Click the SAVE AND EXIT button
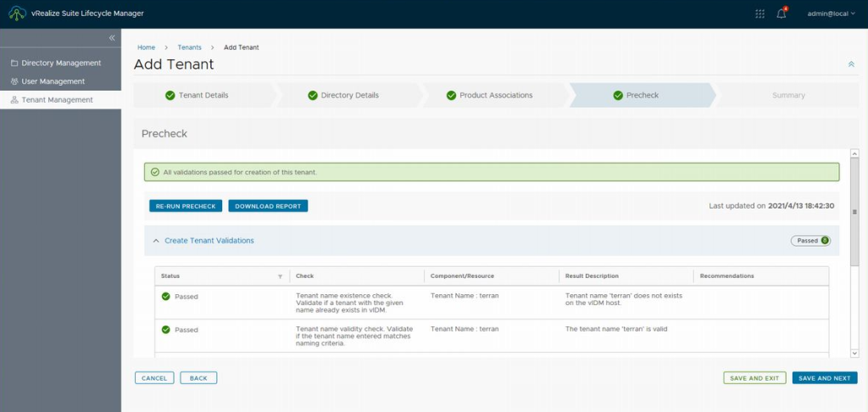The image size is (868, 412). point(754,378)
